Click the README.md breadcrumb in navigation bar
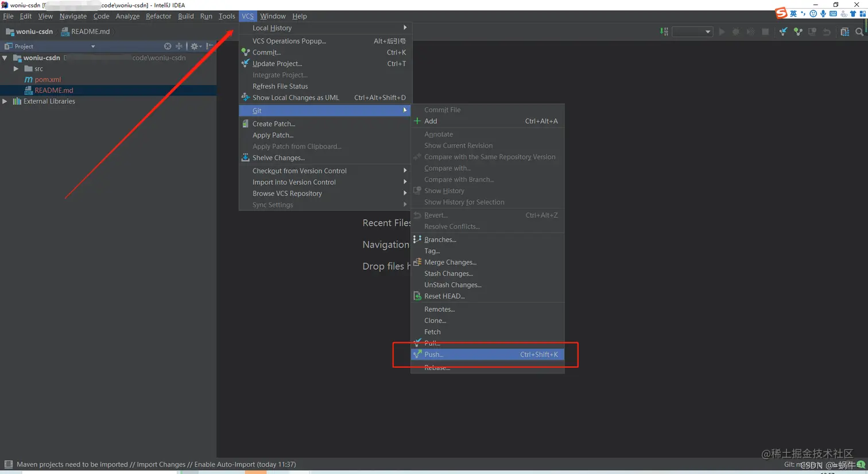Screen dimensions: 868x474 [x=85, y=32]
